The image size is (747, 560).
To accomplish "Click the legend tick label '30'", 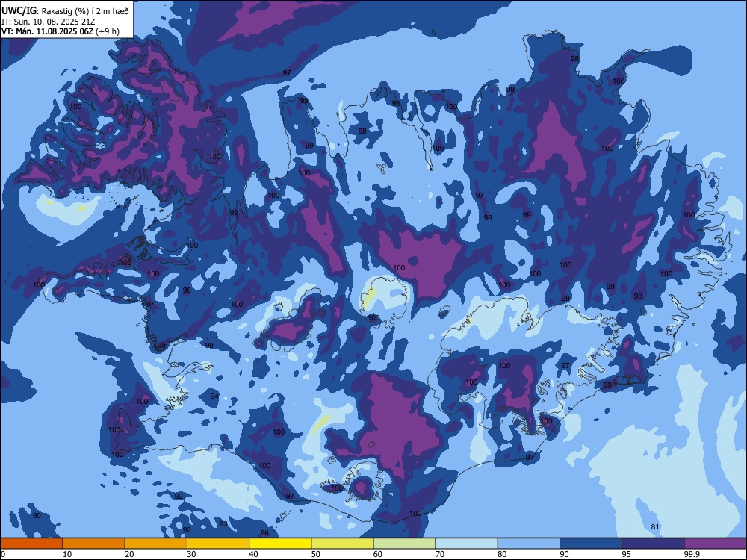I will pos(191,554).
